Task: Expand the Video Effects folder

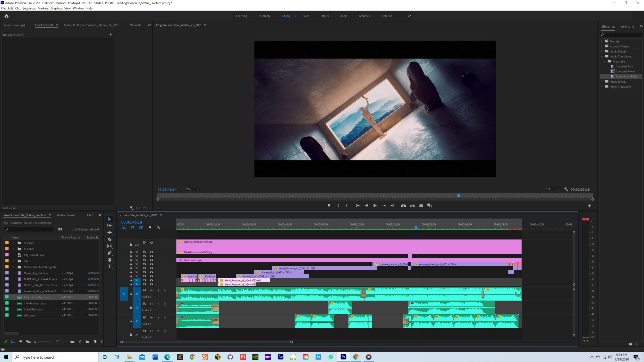Action: coord(602,81)
